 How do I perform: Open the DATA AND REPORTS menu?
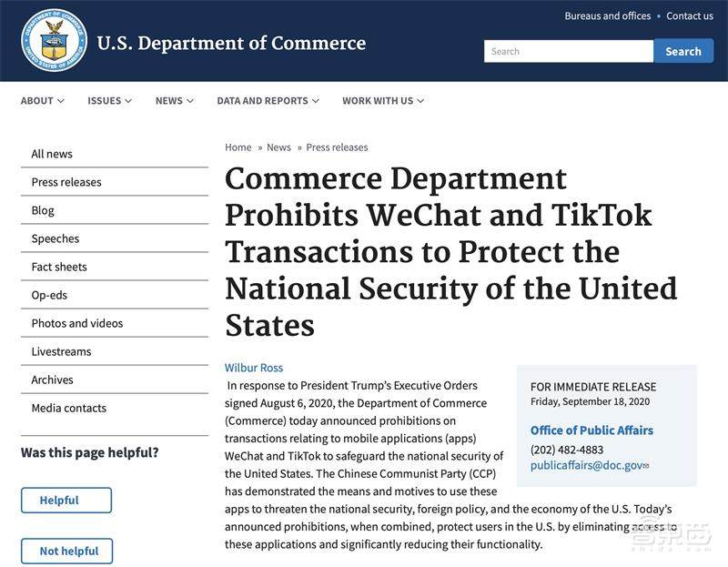[268, 101]
